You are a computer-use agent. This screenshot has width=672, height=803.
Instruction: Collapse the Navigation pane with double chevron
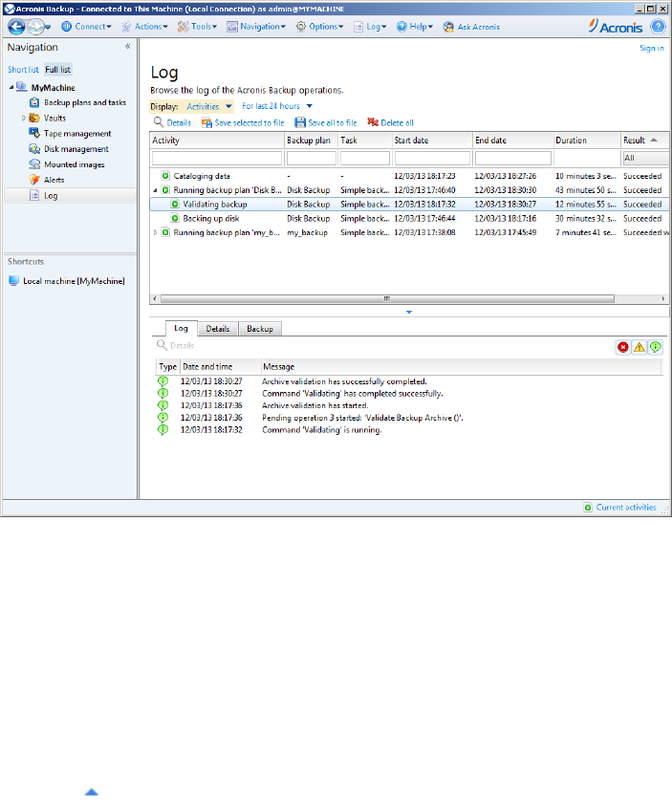(x=127, y=47)
